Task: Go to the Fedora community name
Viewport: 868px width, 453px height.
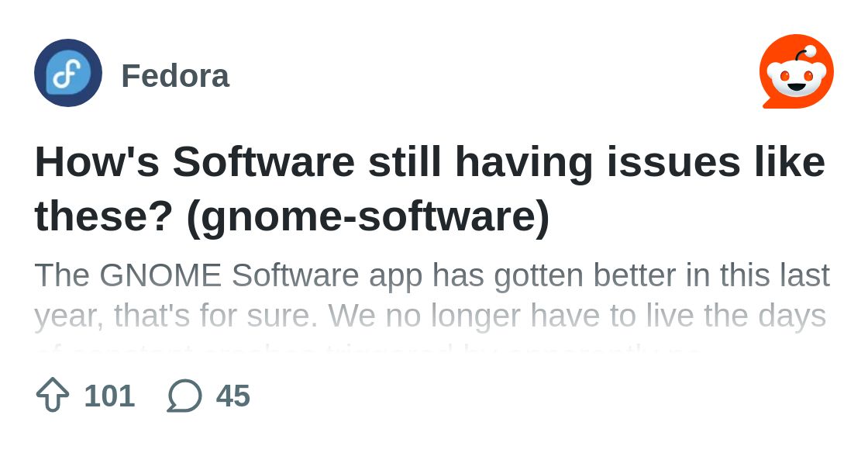Action: (x=175, y=76)
